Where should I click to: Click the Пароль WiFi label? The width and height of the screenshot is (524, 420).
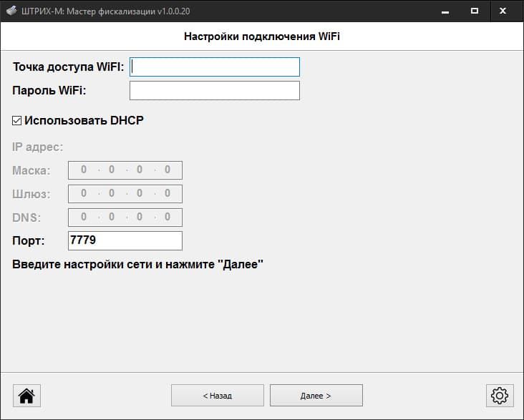pyautogui.click(x=49, y=91)
